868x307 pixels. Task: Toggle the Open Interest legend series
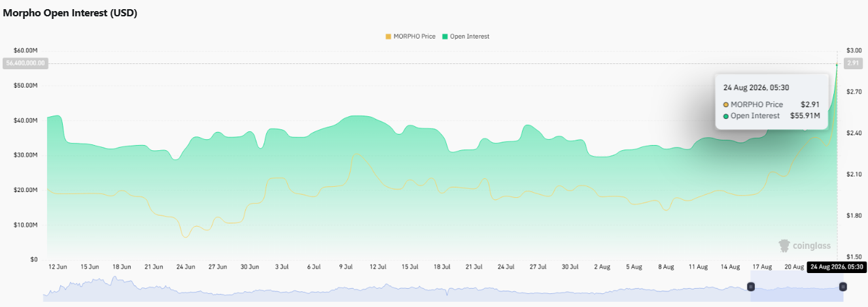tap(466, 37)
